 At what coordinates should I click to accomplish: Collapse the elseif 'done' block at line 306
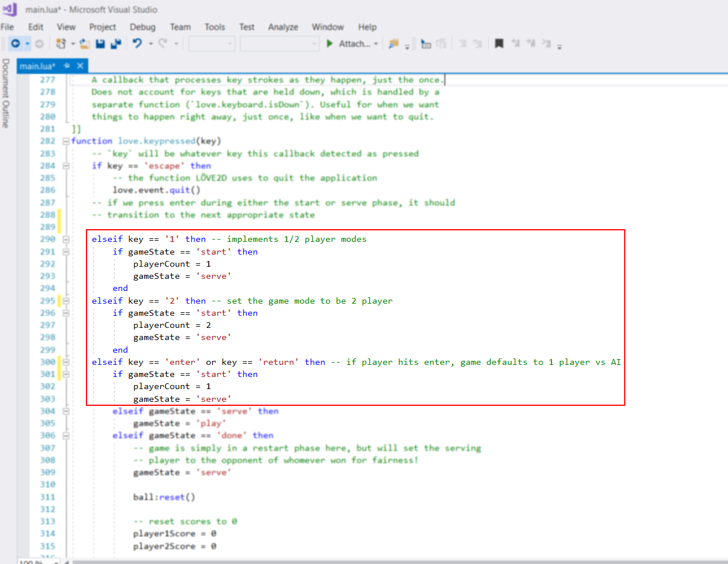pyautogui.click(x=66, y=435)
